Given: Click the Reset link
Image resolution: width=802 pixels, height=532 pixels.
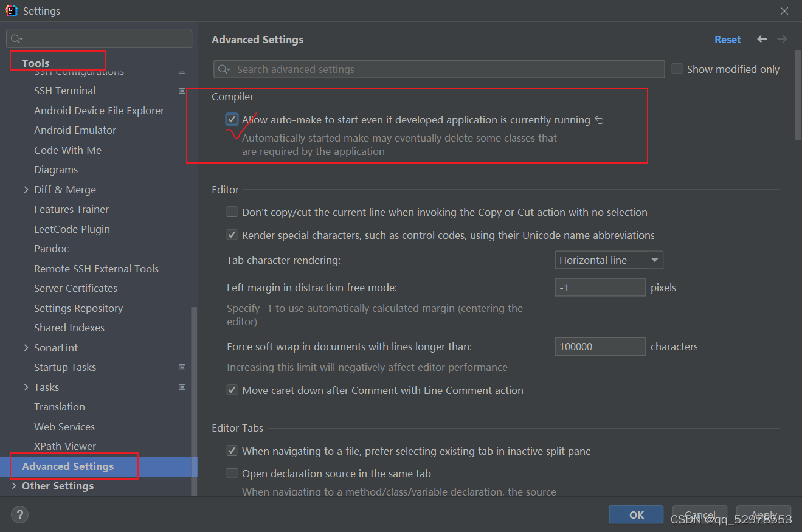Looking at the screenshot, I should (727, 40).
